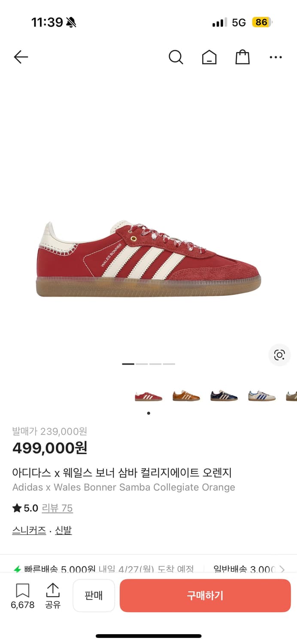Open the 리뷰 75 reviews link

57,508
